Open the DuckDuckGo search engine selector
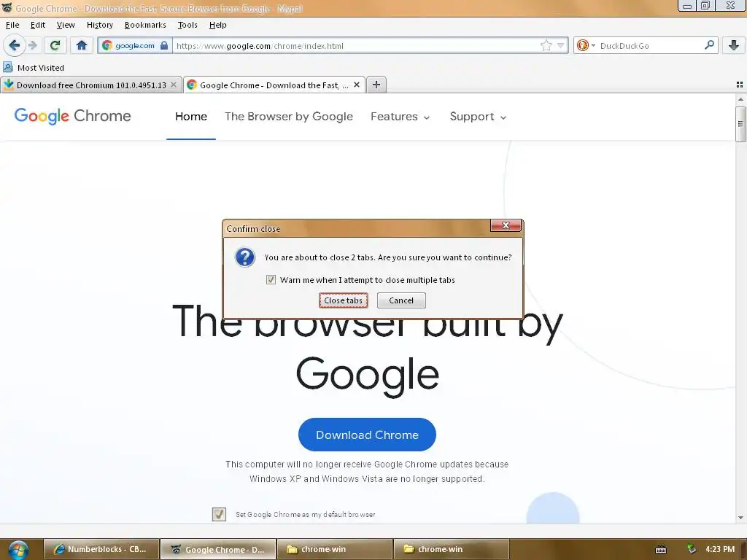Image resolution: width=747 pixels, height=560 pixels. [x=586, y=46]
